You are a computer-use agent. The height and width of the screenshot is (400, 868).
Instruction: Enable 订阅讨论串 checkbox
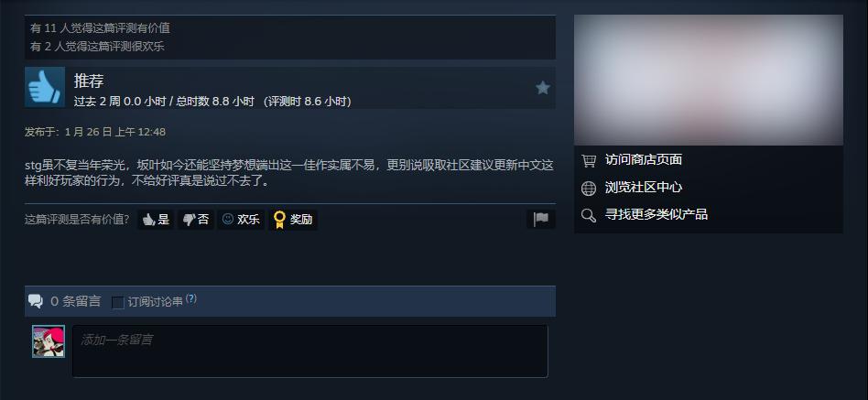click(118, 303)
